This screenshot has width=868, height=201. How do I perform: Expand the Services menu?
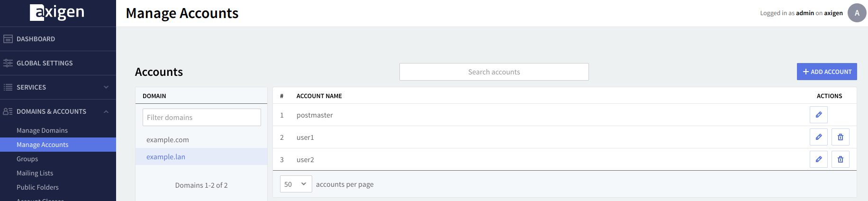tap(58, 87)
